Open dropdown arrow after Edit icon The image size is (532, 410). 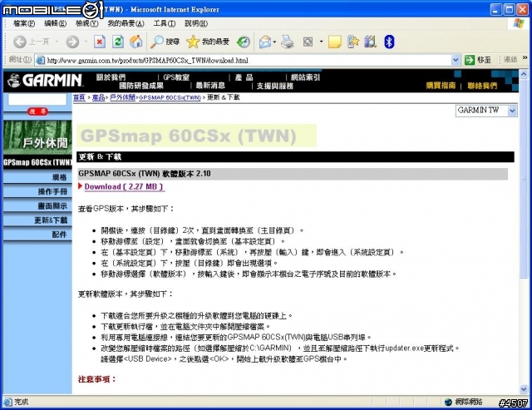(x=321, y=42)
